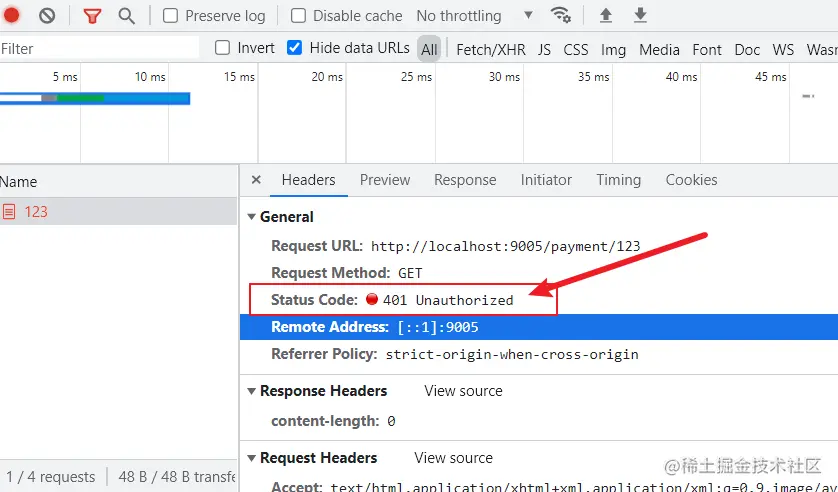The height and width of the screenshot is (492, 838).
Task: Click View source beside Response Headers
Action: 463,391
